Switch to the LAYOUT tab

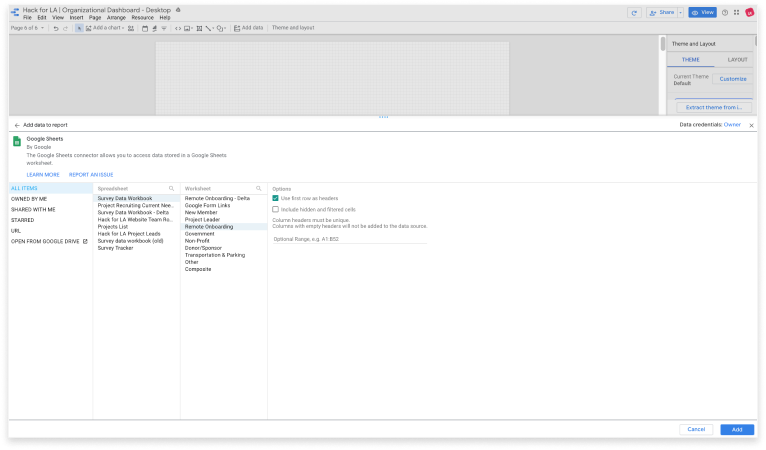click(x=737, y=59)
